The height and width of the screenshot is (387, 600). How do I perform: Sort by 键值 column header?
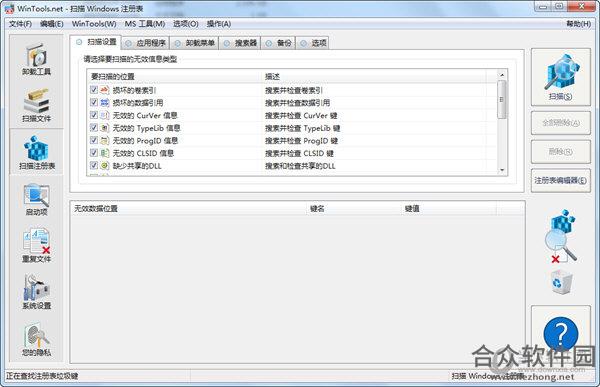pos(449,209)
